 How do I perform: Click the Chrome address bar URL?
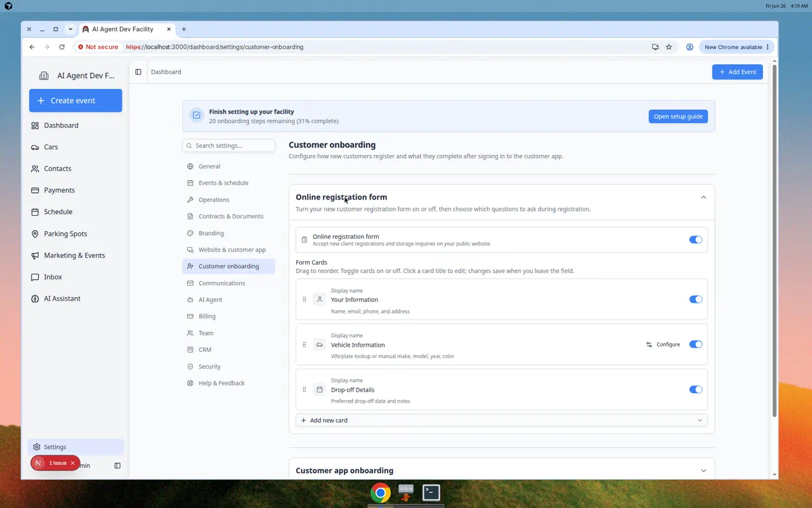[x=214, y=47]
